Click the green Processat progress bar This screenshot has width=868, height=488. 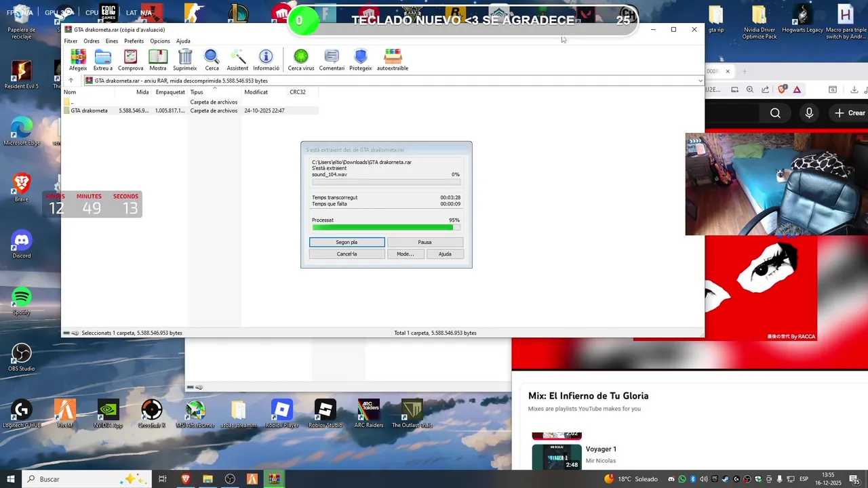(386, 228)
